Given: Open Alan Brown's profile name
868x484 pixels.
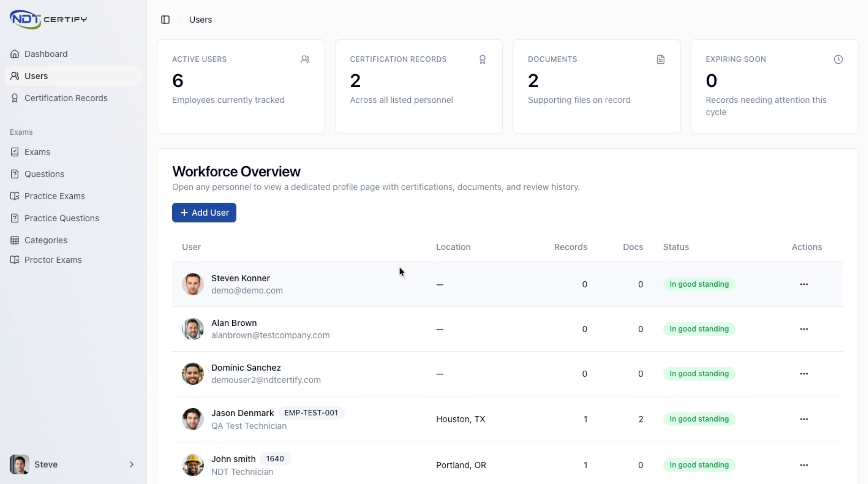Looking at the screenshot, I should [234, 323].
